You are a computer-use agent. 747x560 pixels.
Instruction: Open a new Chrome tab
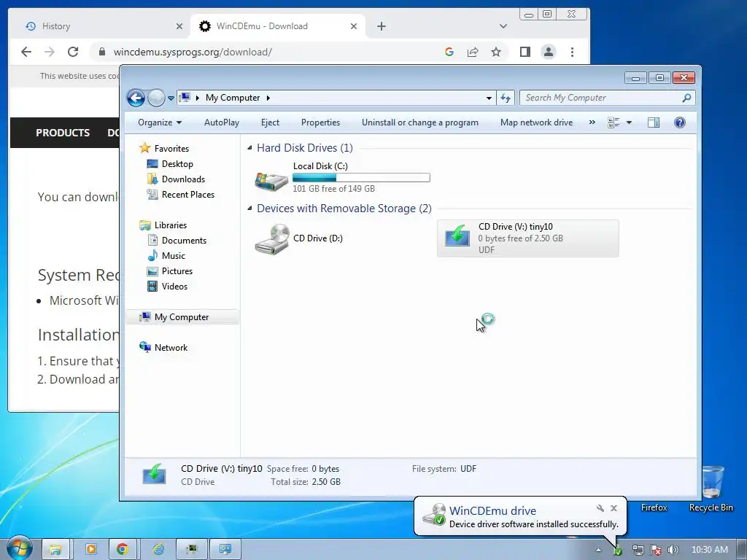pos(381,26)
